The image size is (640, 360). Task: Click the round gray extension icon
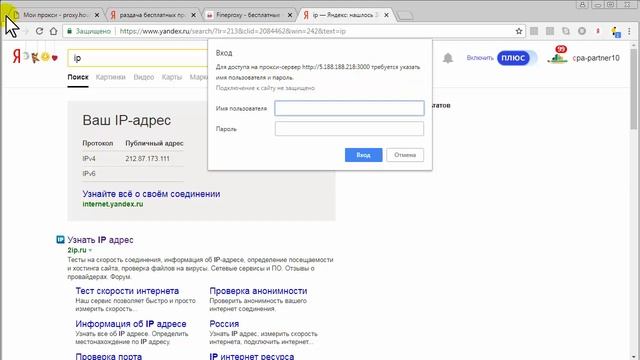pos(582,31)
